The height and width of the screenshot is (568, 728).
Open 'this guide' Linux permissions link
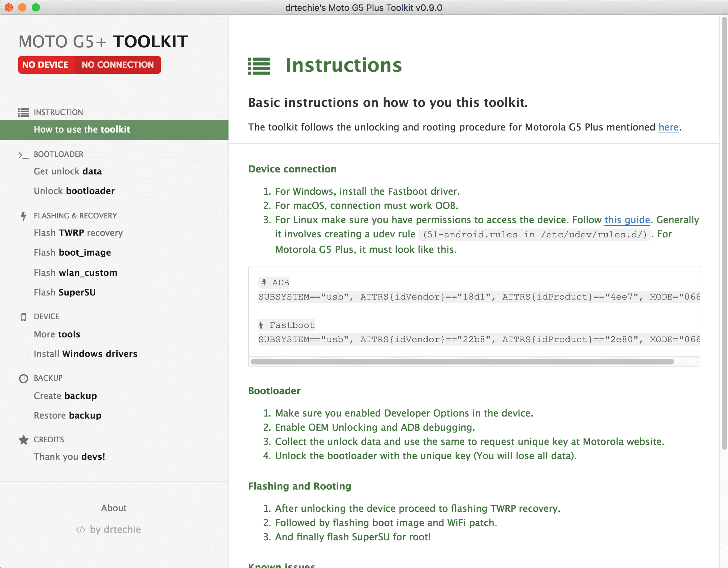point(627,220)
